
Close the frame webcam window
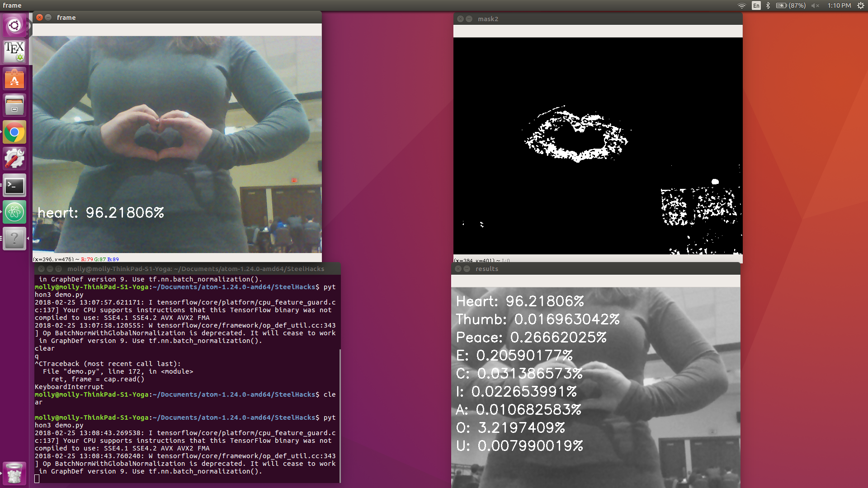tap(40, 18)
